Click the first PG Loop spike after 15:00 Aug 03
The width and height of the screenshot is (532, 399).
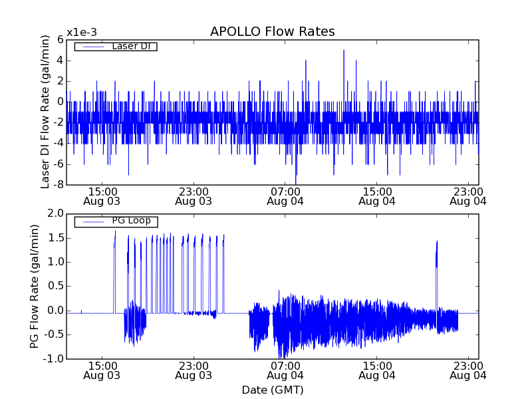[x=114, y=271]
